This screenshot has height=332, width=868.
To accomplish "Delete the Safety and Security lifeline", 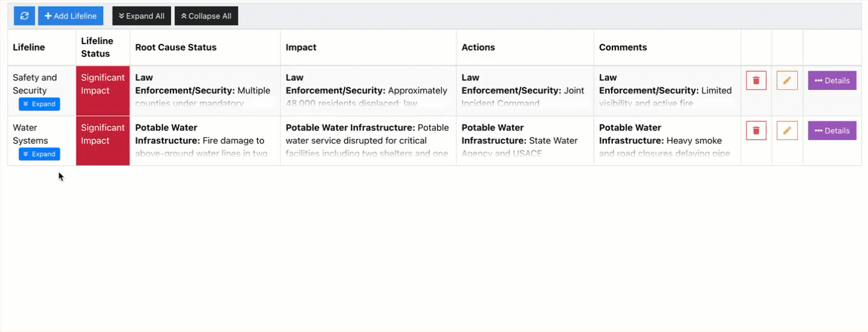I will (x=756, y=81).
